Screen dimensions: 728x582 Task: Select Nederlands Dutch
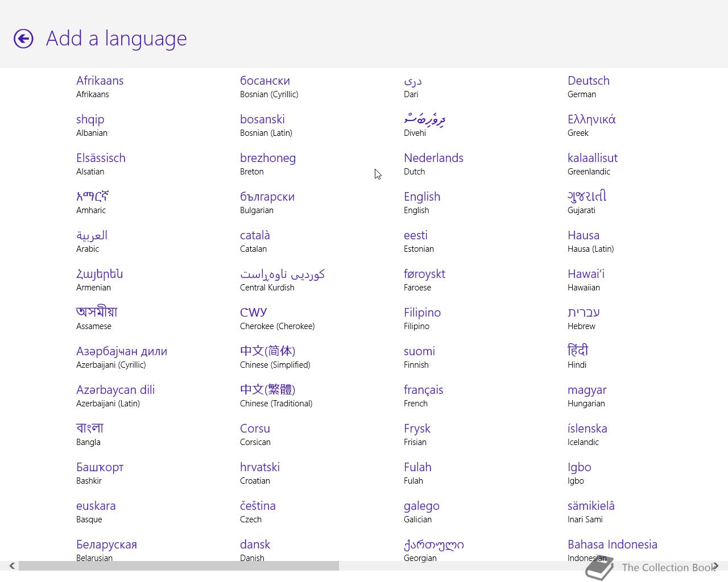[x=433, y=164]
